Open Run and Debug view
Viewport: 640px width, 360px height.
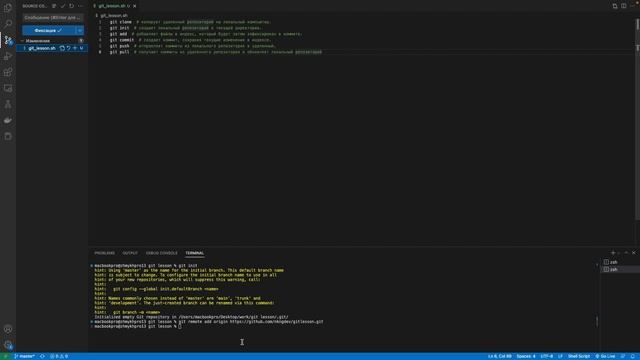tap(8, 56)
